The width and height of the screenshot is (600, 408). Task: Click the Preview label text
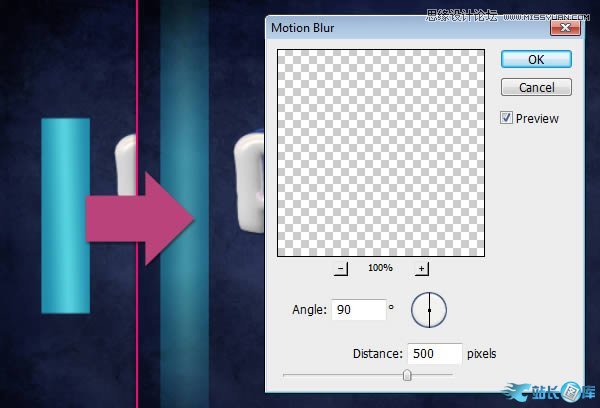[x=538, y=118]
